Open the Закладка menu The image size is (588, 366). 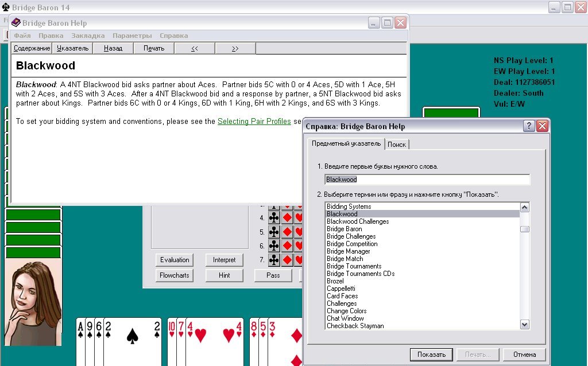pyautogui.click(x=88, y=36)
